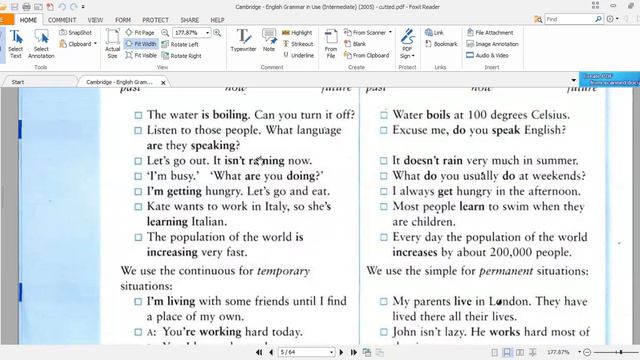The height and width of the screenshot is (360, 640).
Task: Print the document from quick access toolbar
Action: 26,7
